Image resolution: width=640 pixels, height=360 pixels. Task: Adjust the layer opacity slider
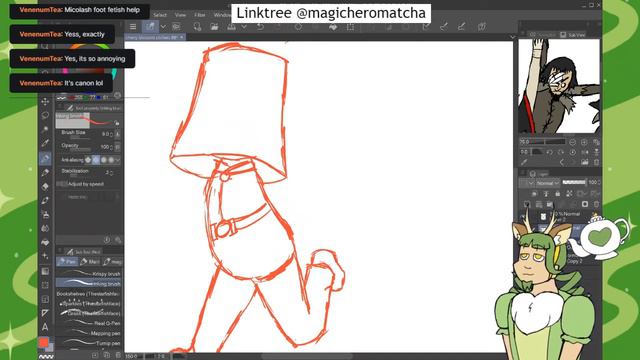click(574, 182)
